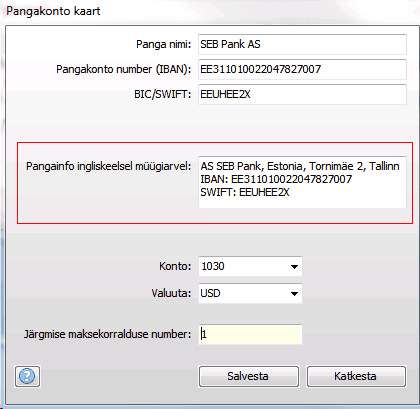Open the help icon button
The height and width of the screenshot is (409, 420).
pyautogui.click(x=27, y=376)
